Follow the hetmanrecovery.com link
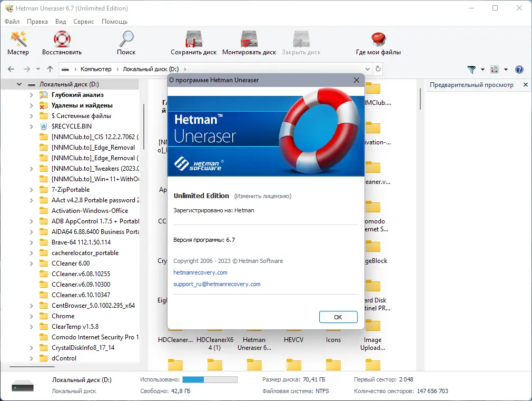The image size is (532, 401). point(200,272)
